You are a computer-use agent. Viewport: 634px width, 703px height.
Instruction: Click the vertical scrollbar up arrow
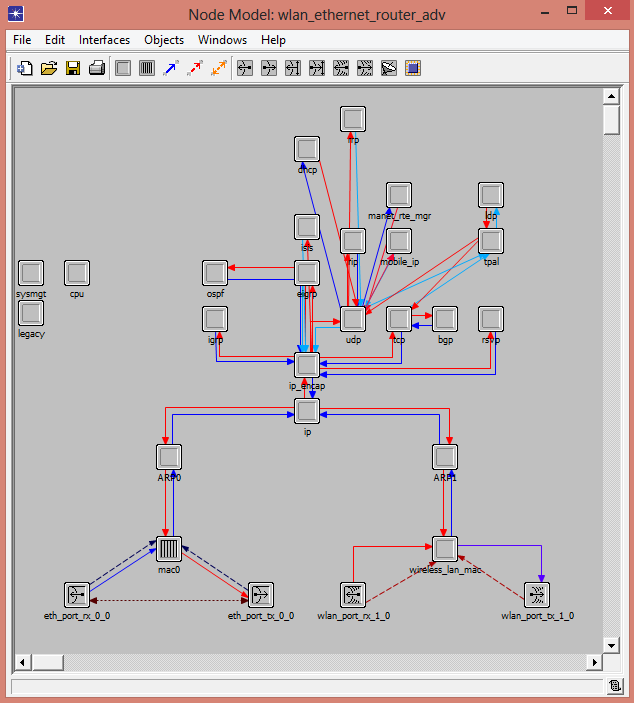(610, 96)
